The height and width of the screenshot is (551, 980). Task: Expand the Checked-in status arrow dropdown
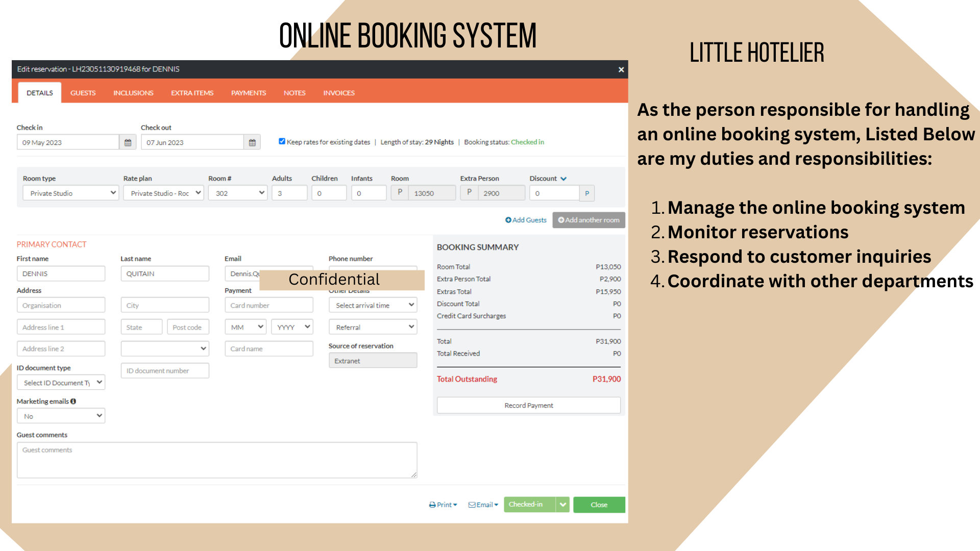tap(562, 505)
